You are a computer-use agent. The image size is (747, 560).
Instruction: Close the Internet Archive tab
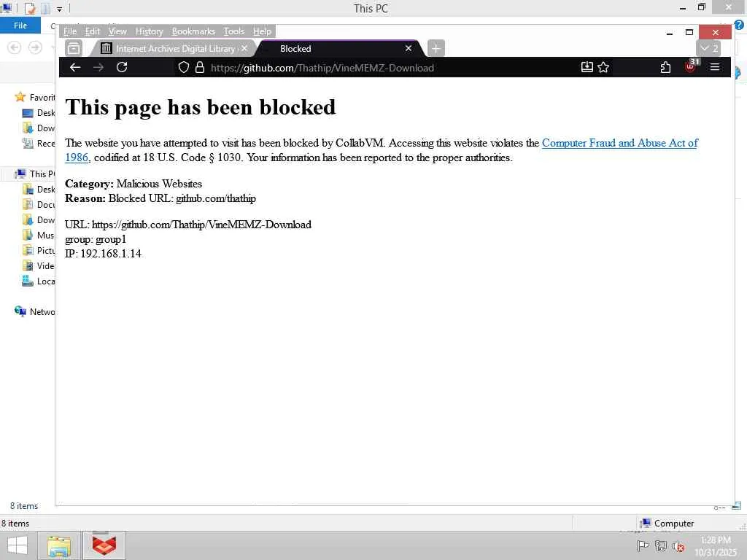coord(244,48)
